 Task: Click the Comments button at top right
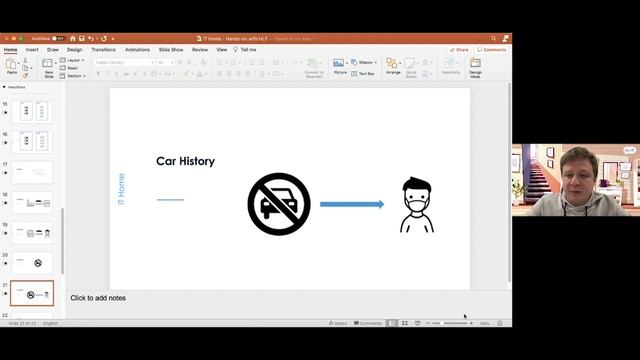[491, 49]
